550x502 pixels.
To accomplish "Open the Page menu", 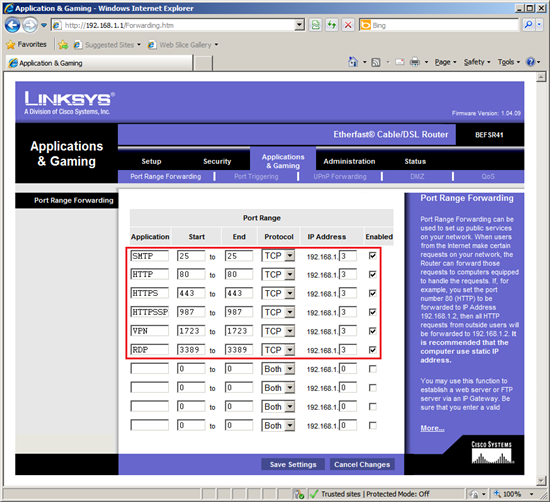I will tap(445, 62).
